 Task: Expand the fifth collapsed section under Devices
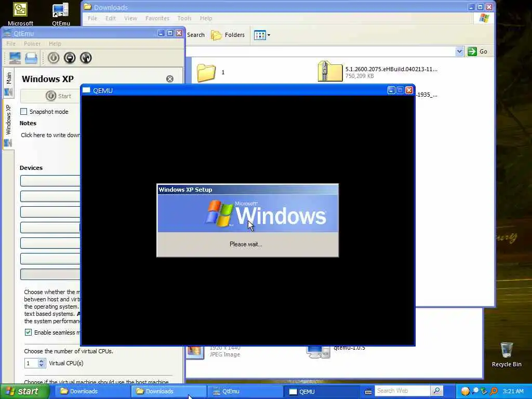[50, 243]
